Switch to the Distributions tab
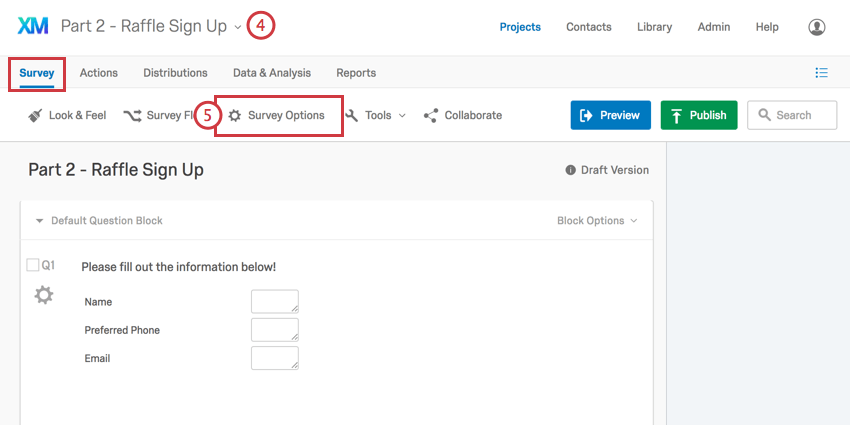Screen dimensions: 850x425 click(x=175, y=73)
